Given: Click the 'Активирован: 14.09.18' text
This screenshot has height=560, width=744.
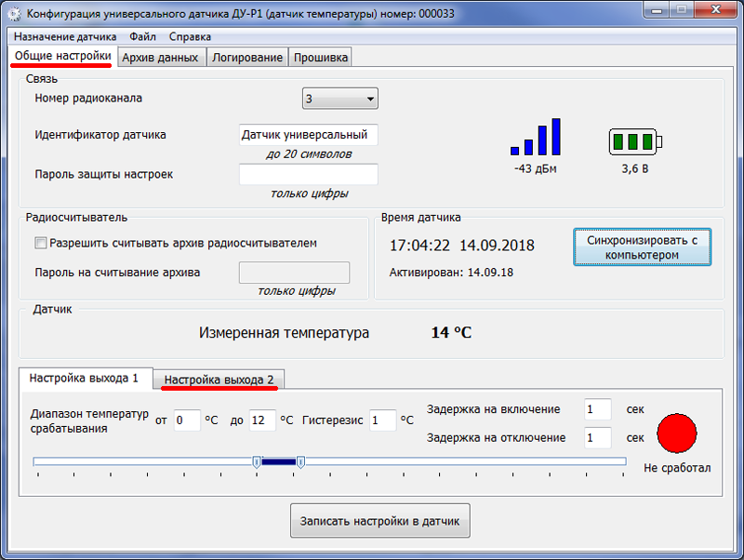Looking at the screenshot, I should pyautogui.click(x=451, y=273).
